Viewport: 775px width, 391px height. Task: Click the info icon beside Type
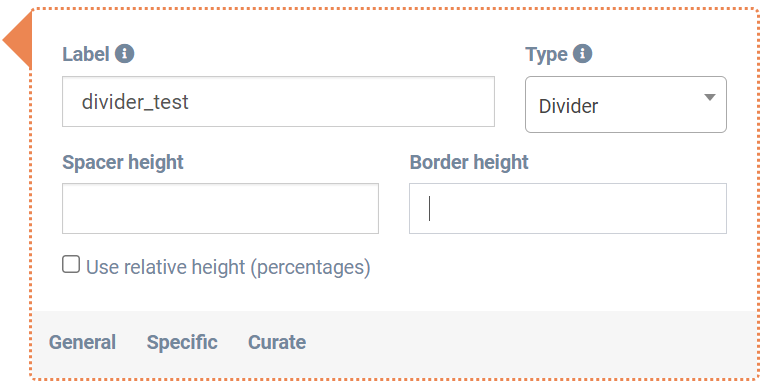point(582,53)
